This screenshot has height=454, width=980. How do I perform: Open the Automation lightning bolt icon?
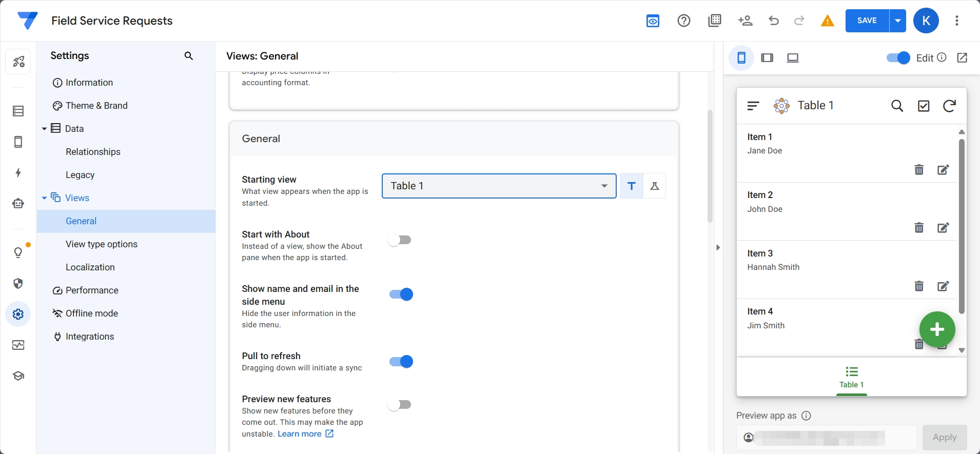(18, 173)
